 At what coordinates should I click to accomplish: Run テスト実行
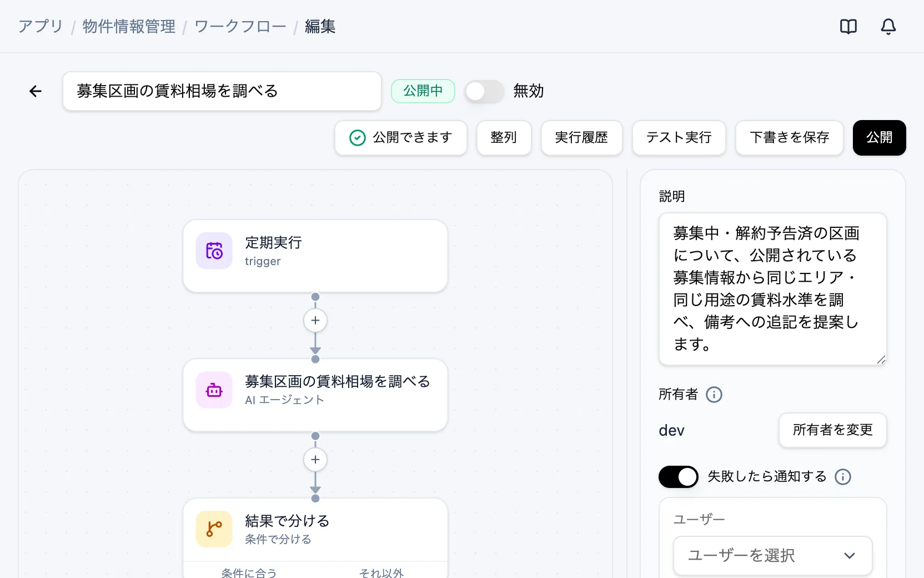point(679,138)
